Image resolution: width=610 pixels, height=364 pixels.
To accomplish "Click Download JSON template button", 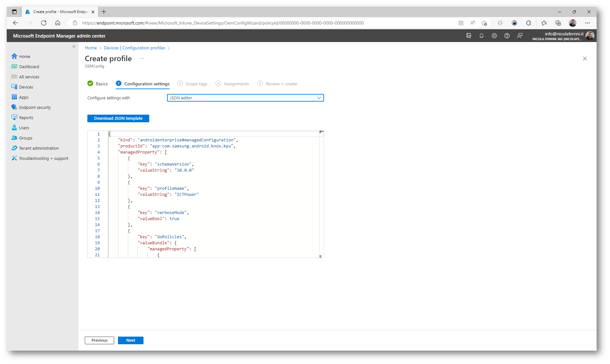I will tap(118, 118).
